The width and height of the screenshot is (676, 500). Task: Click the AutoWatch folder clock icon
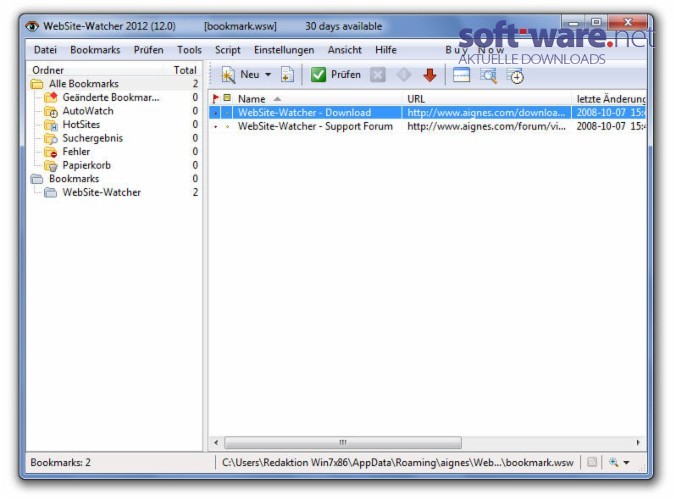coord(51,112)
